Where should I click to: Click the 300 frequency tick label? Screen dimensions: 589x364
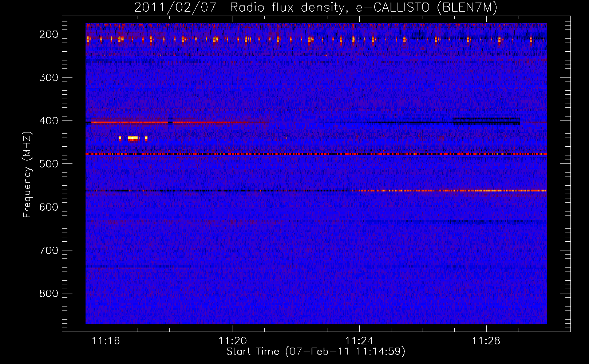(49, 78)
